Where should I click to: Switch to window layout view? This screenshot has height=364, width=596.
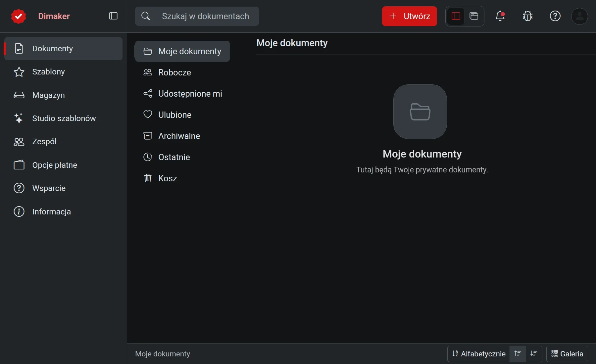click(474, 16)
